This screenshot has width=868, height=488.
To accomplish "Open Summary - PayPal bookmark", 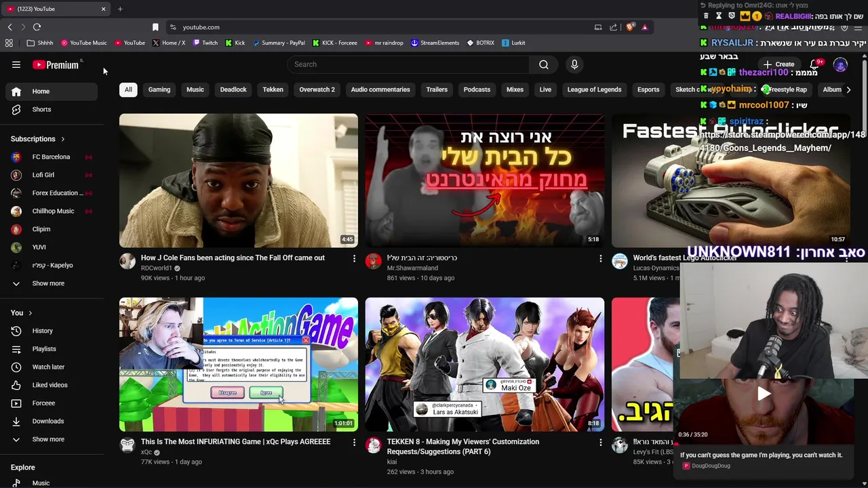I will [x=279, y=43].
